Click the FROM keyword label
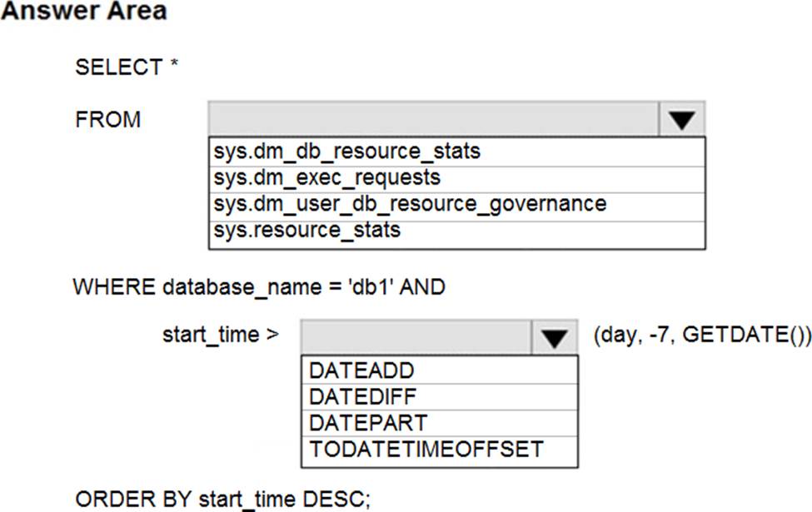 (108, 120)
